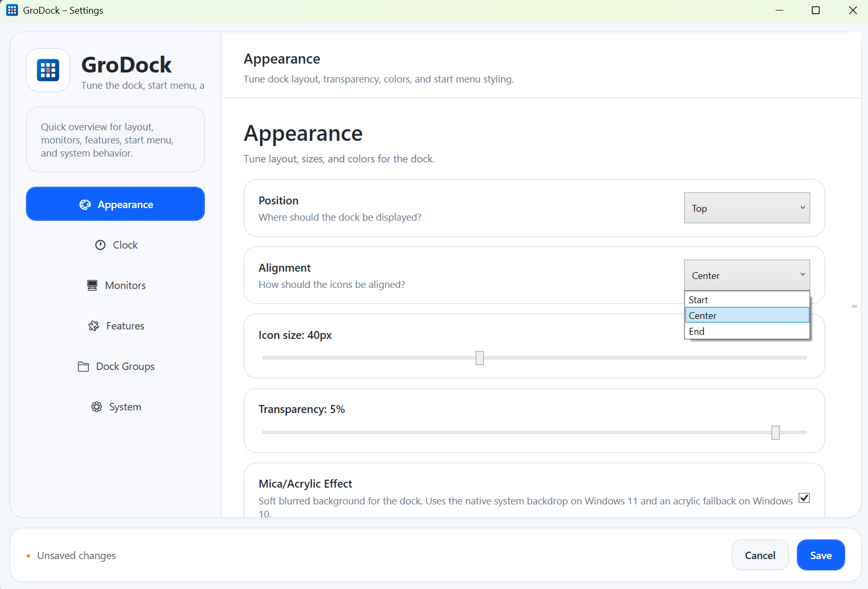
Task: Click the clock icon in sidebar
Action: 100,245
